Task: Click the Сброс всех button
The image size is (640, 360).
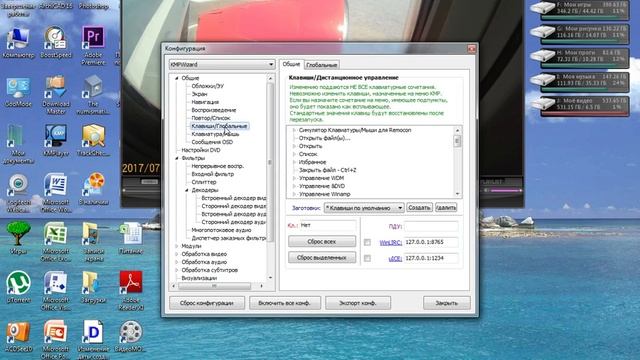Action: [322, 242]
